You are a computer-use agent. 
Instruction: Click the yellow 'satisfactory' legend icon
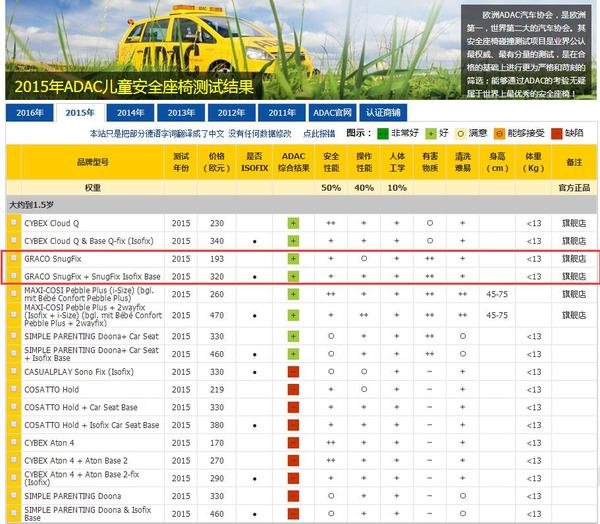[x=462, y=133]
